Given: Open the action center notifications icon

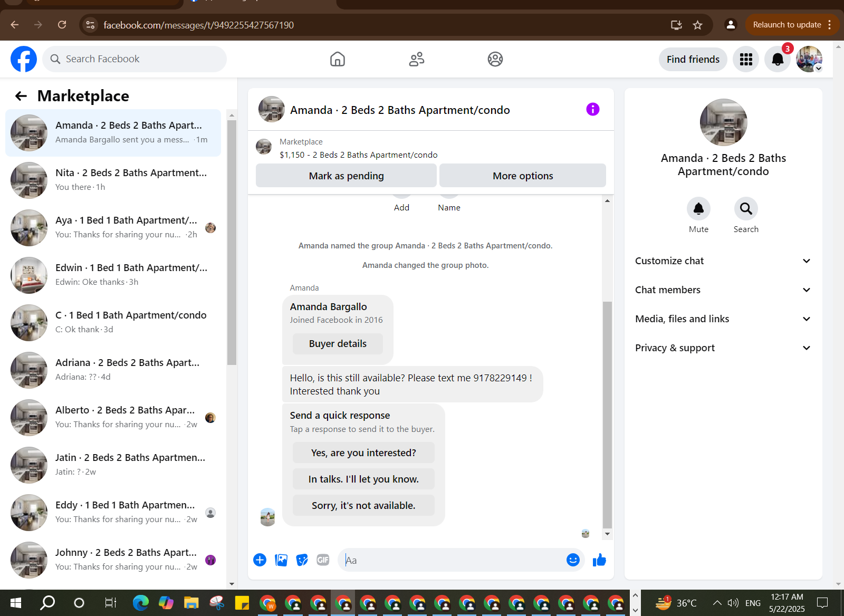Looking at the screenshot, I should pos(822,603).
